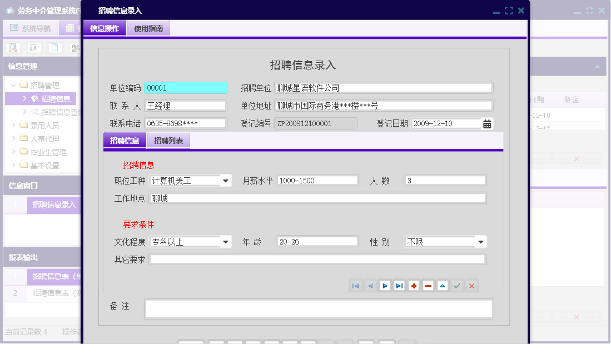This screenshot has width=611, height=364.
Task: Cancel edits with the red X icon
Action: [x=471, y=286]
